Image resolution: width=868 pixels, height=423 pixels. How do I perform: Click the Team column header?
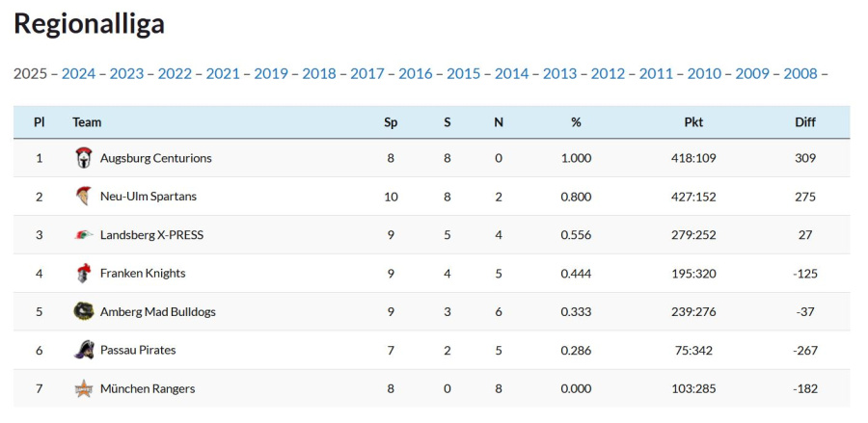(87, 122)
